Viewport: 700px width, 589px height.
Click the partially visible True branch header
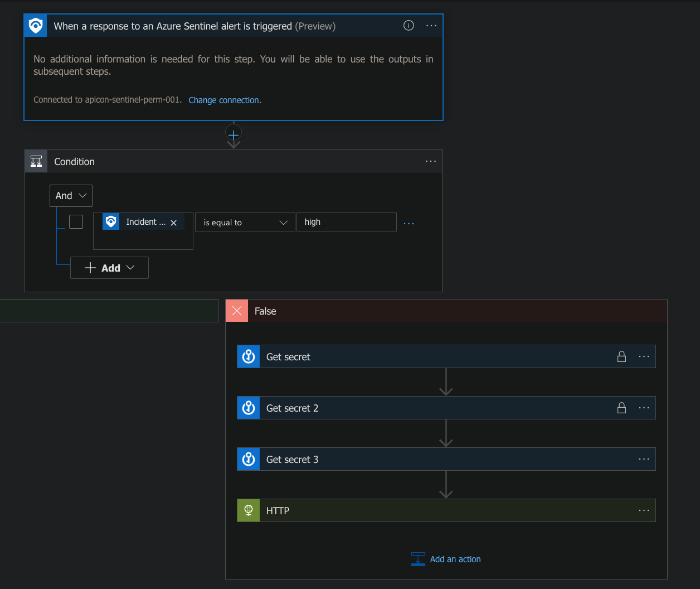pyautogui.click(x=109, y=311)
